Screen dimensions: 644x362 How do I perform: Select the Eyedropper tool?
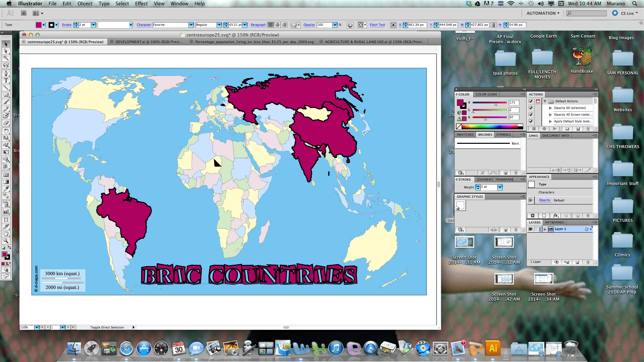pos(6,189)
